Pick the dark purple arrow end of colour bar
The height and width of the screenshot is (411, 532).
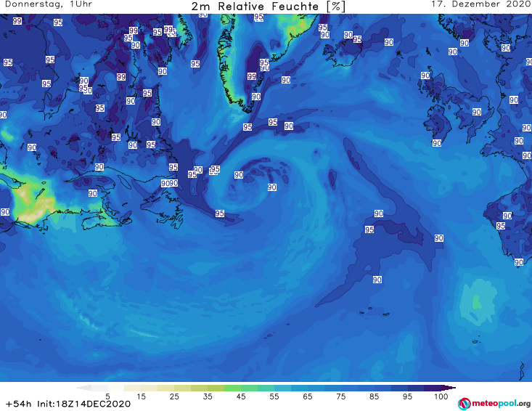[x=449, y=388]
